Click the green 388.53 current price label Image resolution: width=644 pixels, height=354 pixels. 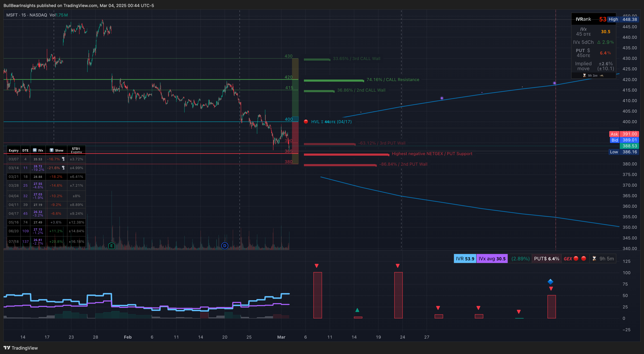tap(629, 146)
